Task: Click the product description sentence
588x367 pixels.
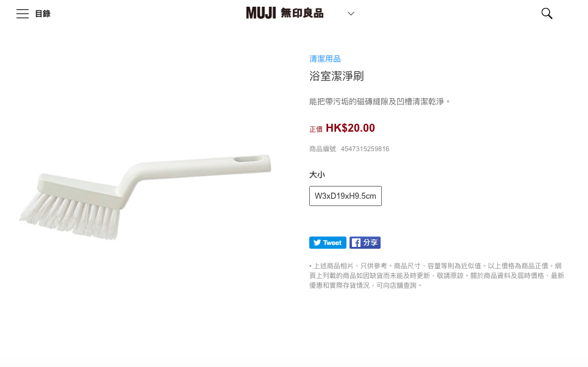Action: coord(380,102)
